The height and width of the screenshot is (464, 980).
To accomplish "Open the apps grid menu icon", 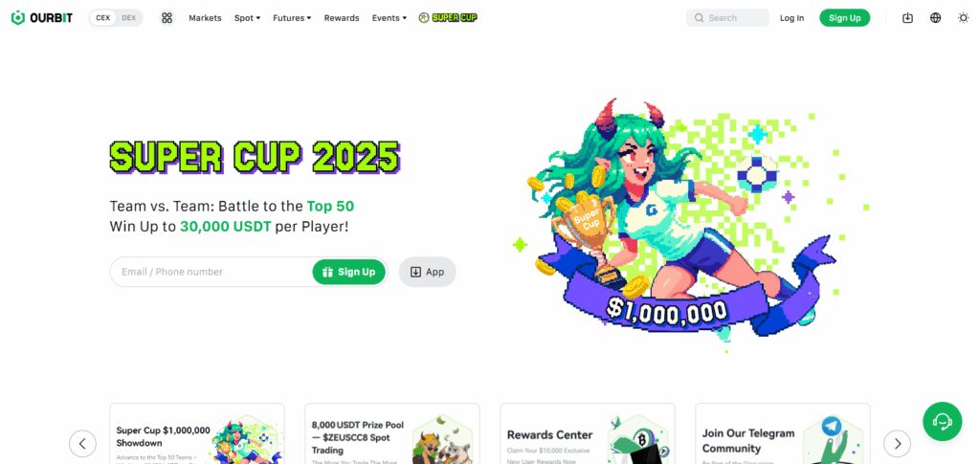I will [x=167, y=18].
